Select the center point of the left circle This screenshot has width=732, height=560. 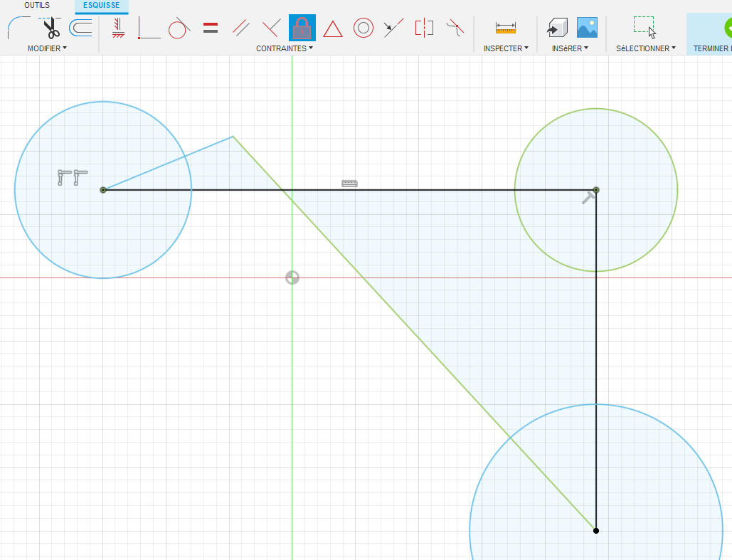point(103,189)
